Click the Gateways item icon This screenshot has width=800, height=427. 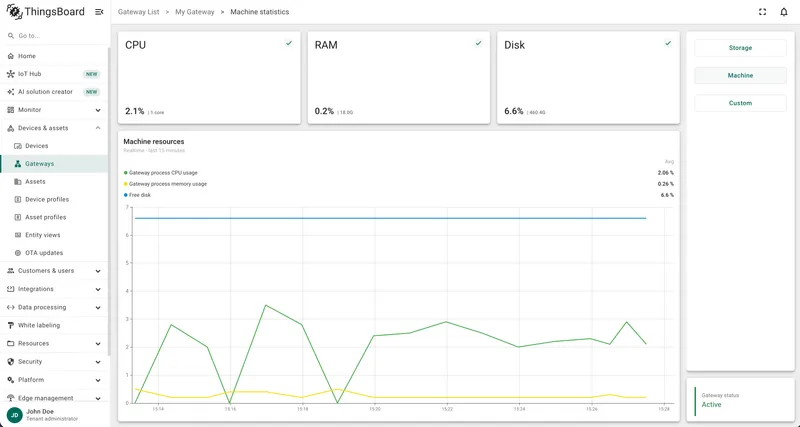(x=18, y=164)
